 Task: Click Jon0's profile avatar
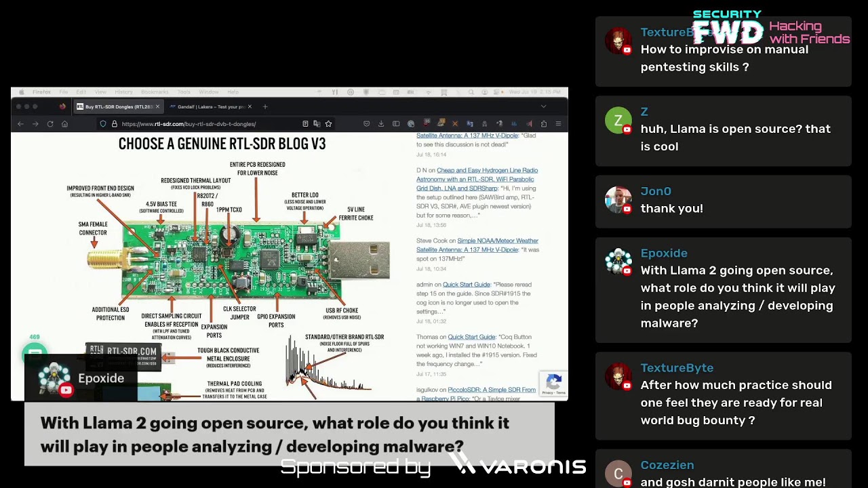[x=618, y=200]
